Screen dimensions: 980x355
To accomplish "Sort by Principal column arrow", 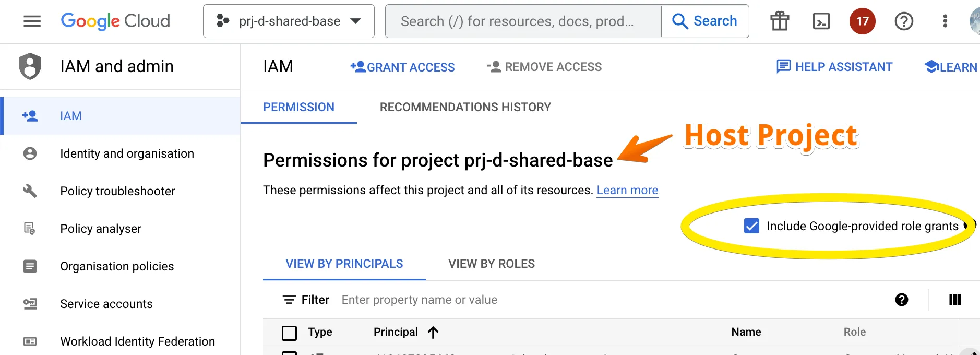I will [x=433, y=332].
